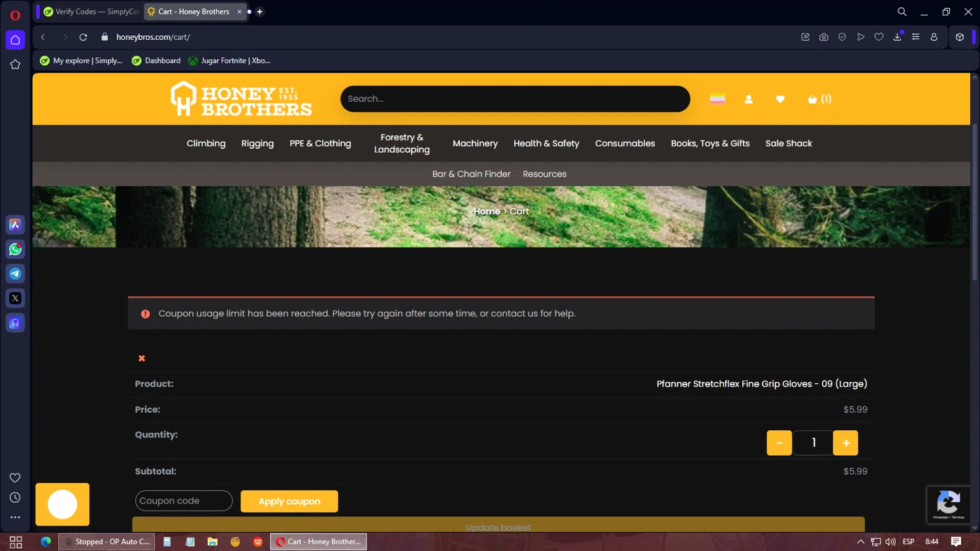Click the Pfanner Stretchflex Gloves product name
980x551 pixels.
[x=762, y=384]
